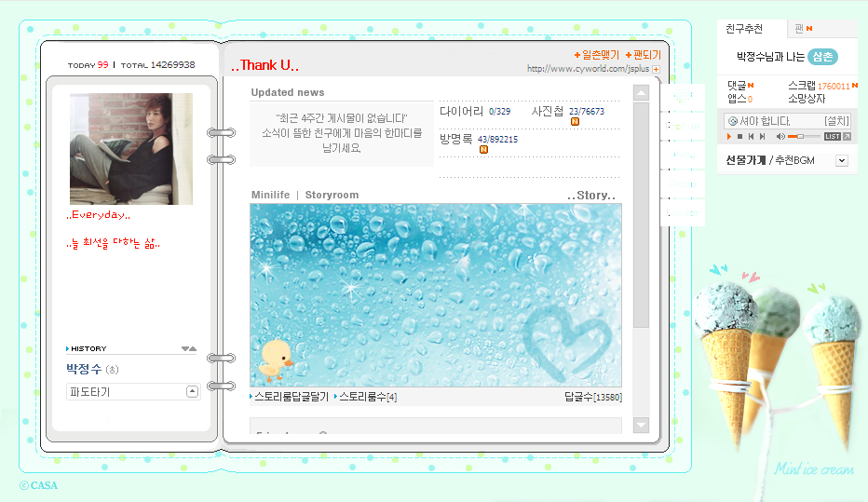Open the profile photo thumbnail
This screenshot has width=868, height=502.
coord(131,149)
